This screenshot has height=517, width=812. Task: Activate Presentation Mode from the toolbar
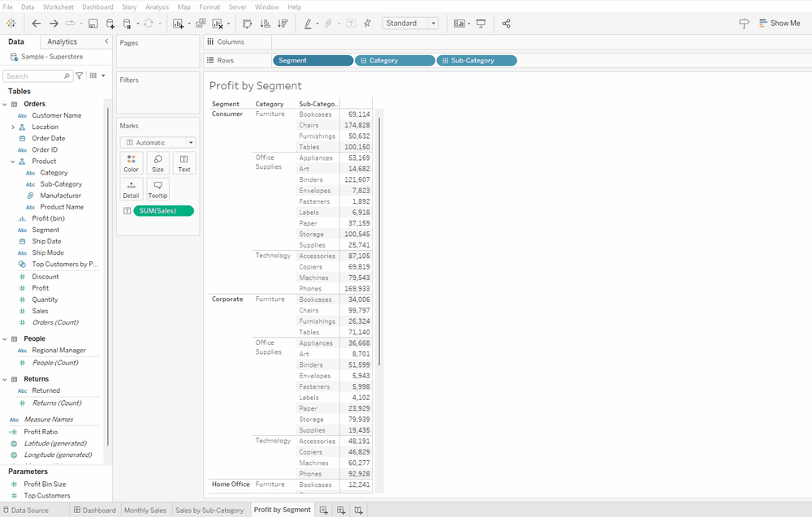[482, 23]
